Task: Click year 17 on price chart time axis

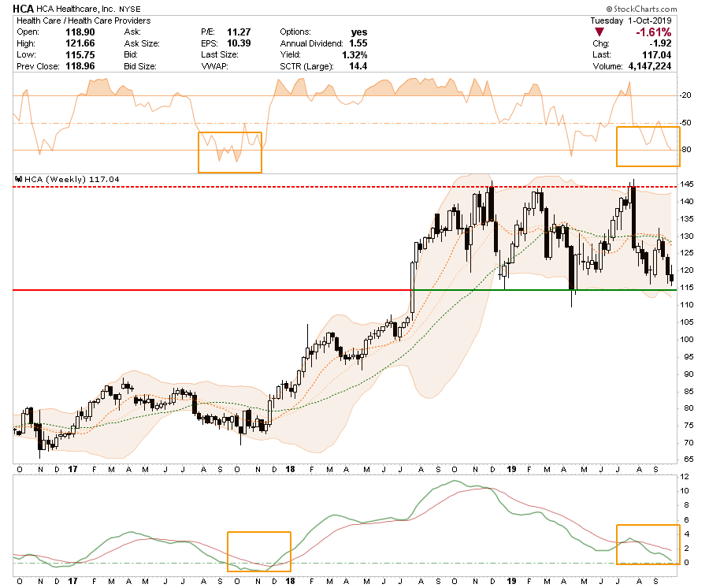Action: point(72,470)
